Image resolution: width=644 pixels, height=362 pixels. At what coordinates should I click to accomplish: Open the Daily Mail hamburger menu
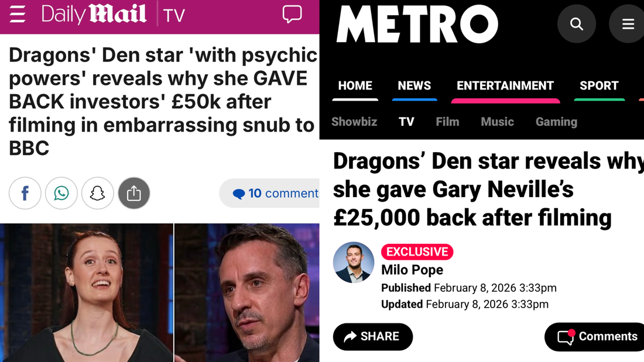pos(18,15)
